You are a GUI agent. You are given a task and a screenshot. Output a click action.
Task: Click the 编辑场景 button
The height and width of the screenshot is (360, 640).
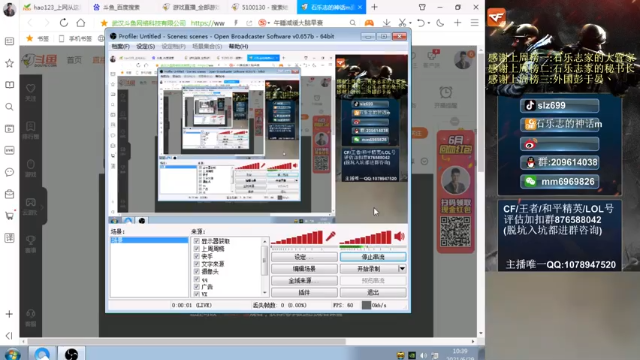point(304,269)
